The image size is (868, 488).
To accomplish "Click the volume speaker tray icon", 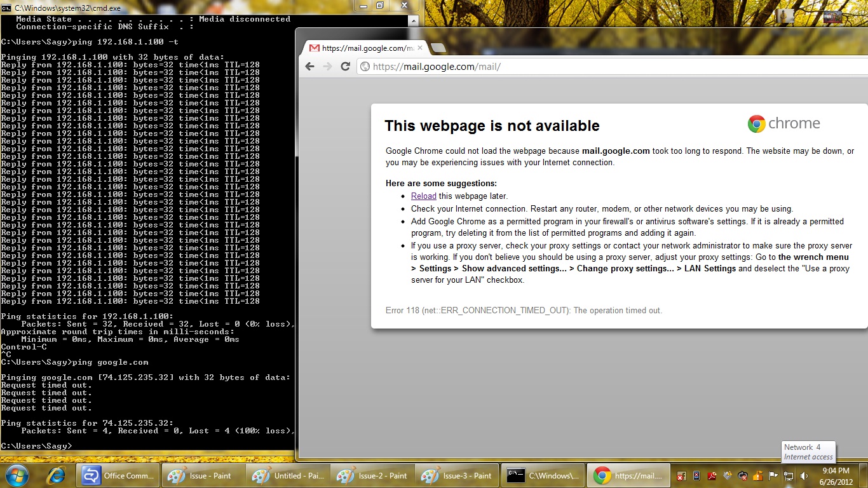I will tap(804, 475).
